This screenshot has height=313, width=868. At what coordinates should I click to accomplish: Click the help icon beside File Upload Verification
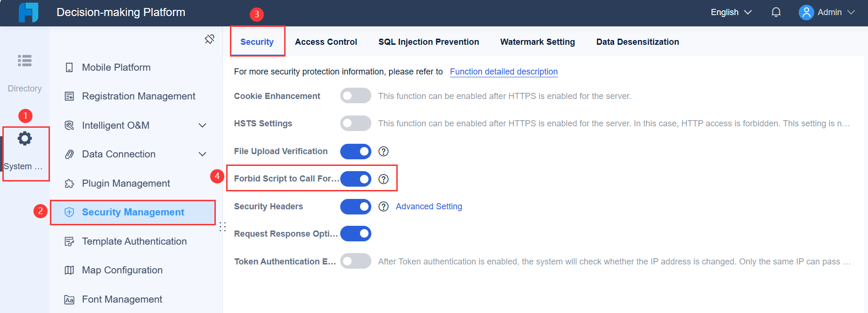(384, 151)
